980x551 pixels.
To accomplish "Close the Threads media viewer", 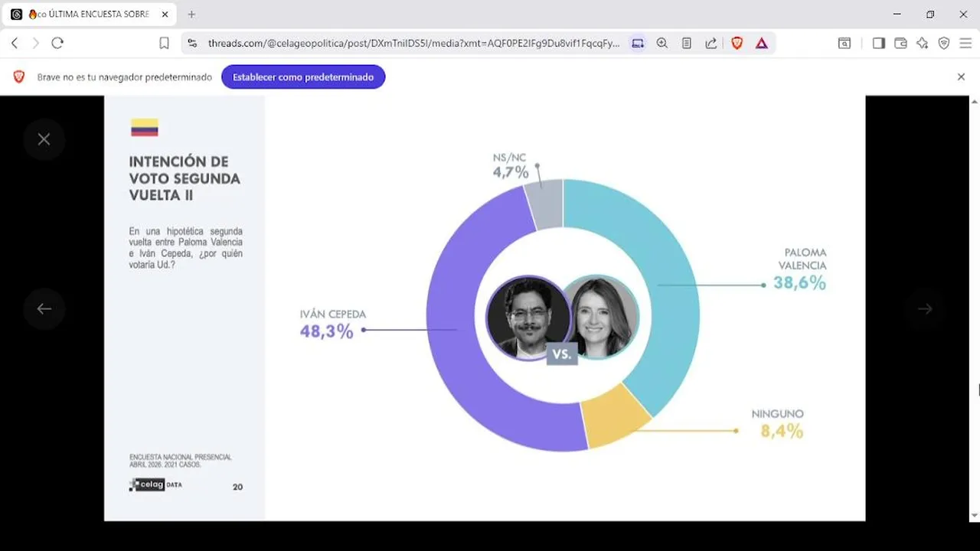I will coord(44,139).
